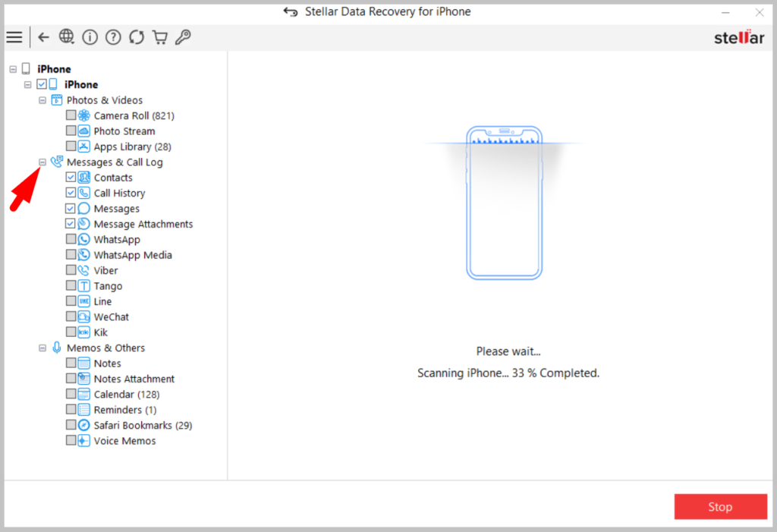This screenshot has width=777, height=532.
Task: Click the back arrow toolbar icon
Action: pos(43,37)
